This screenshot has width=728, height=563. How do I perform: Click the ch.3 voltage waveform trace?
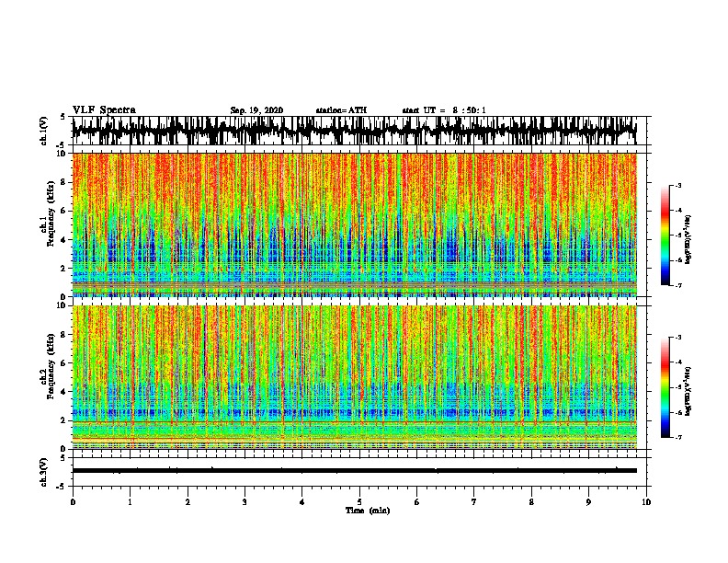coord(355,471)
